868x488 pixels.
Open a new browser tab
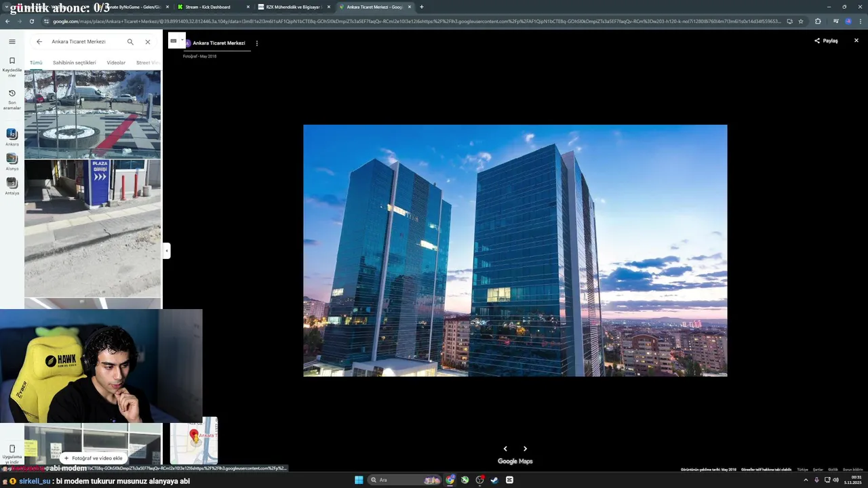pyautogui.click(x=421, y=7)
